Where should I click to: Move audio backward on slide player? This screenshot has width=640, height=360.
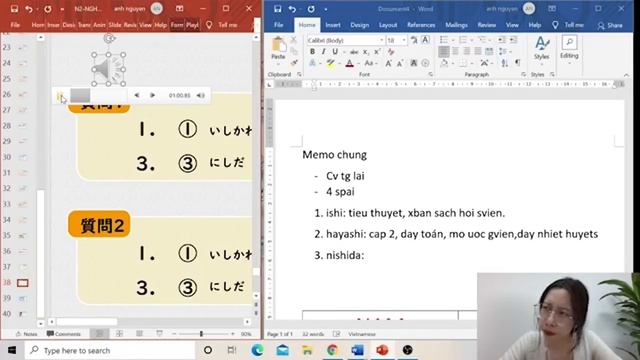[137, 95]
